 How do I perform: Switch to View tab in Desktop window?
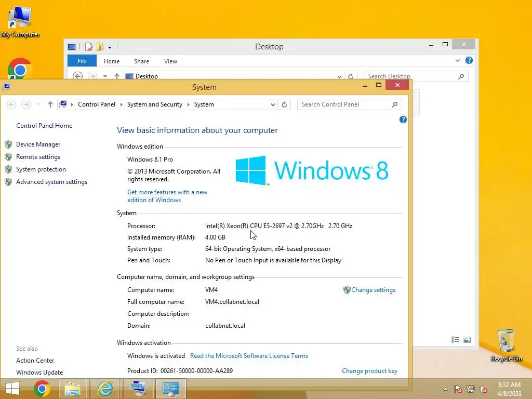170,61
